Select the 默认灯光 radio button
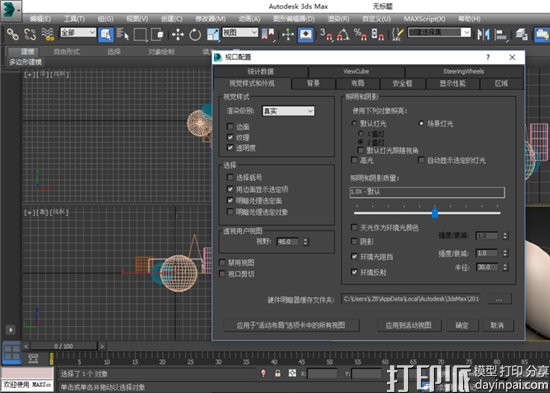 [354, 123]
